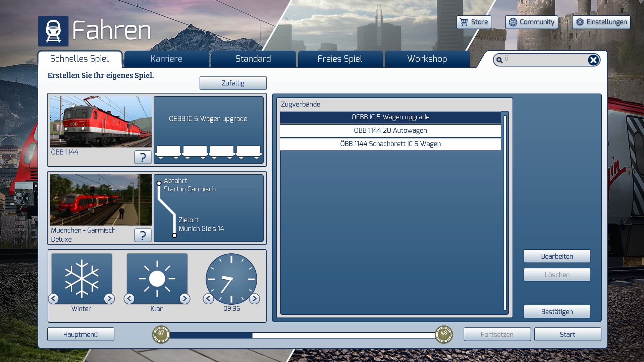The height and width of the screenshot is (362, 644).
Task: Click the Bestätigen button
Action: [557, 311]
